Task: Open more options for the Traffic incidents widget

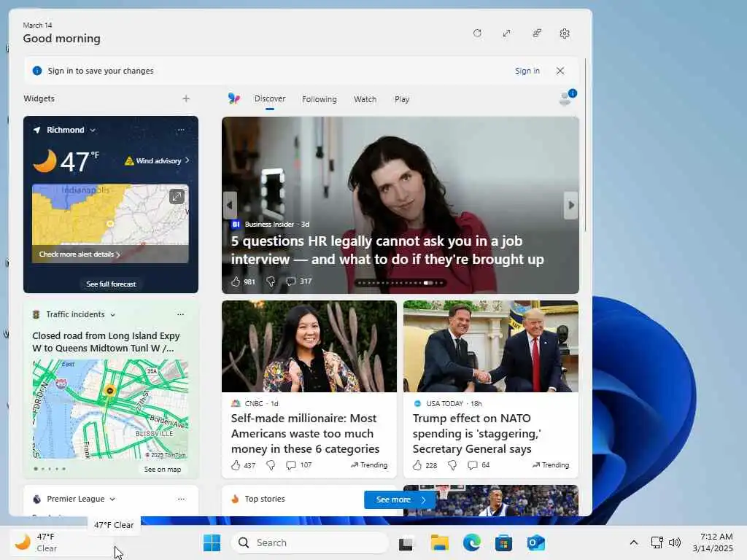Action: tap(181, 314)
